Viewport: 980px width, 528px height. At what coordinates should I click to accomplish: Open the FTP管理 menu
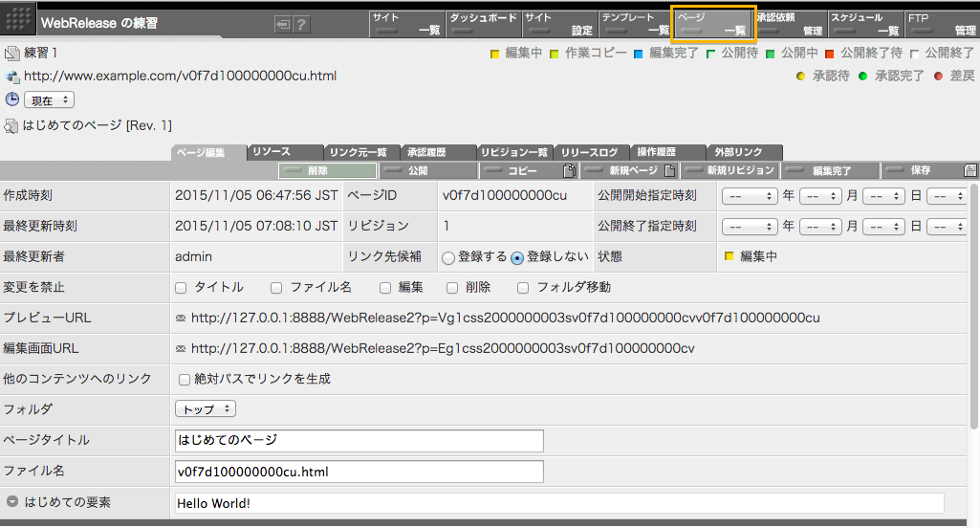pyautogui.click(x=942, y=24)
